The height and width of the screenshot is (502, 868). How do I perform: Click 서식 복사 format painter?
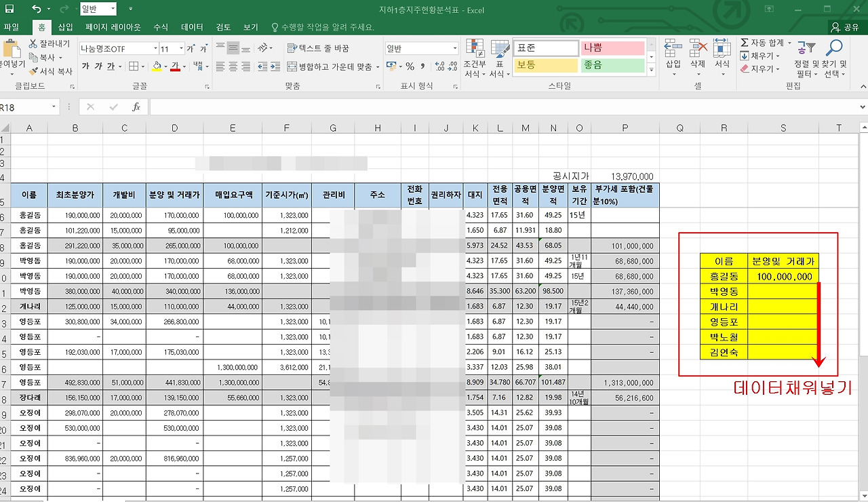(x=51, y=71)
